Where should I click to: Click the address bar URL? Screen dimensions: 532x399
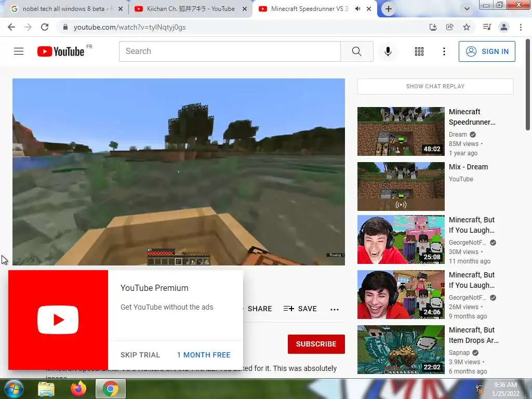tap(129, 27)
